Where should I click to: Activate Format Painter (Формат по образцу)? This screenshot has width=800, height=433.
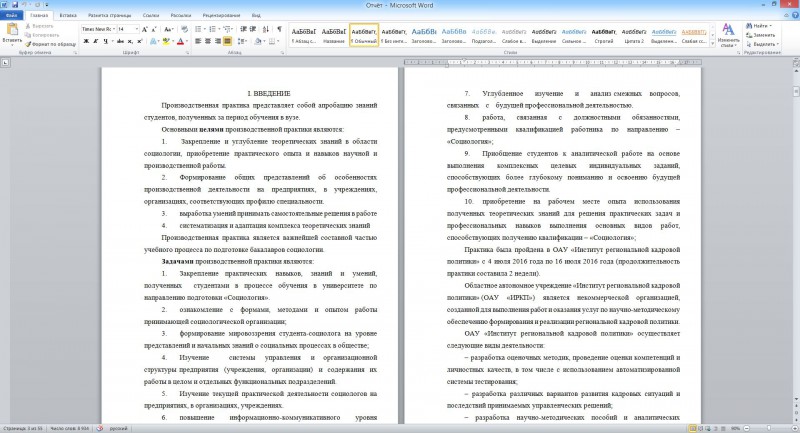pos(51,44)
